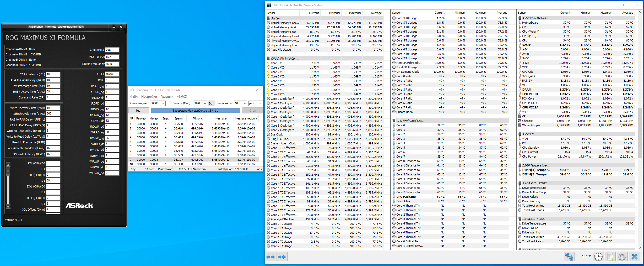Click the expand columns arrows button in HWiNFO
This screenshot has width=644, height=266.
coord(270,257)
